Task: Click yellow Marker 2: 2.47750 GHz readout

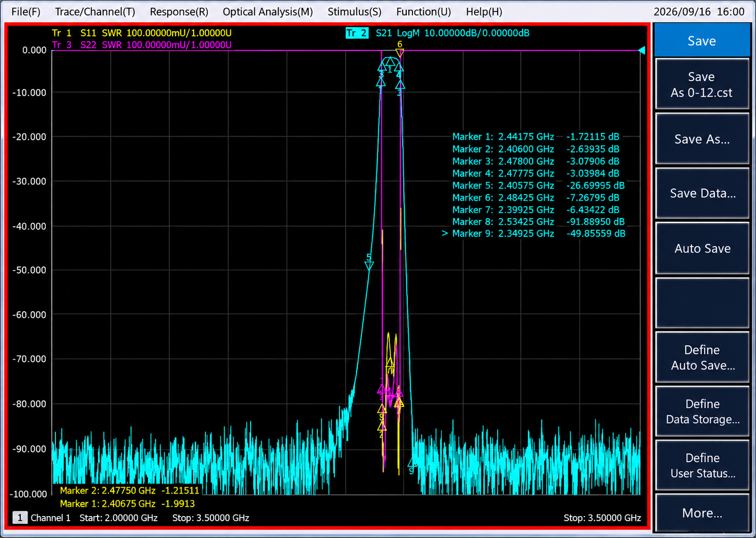Action: point(130,491)
